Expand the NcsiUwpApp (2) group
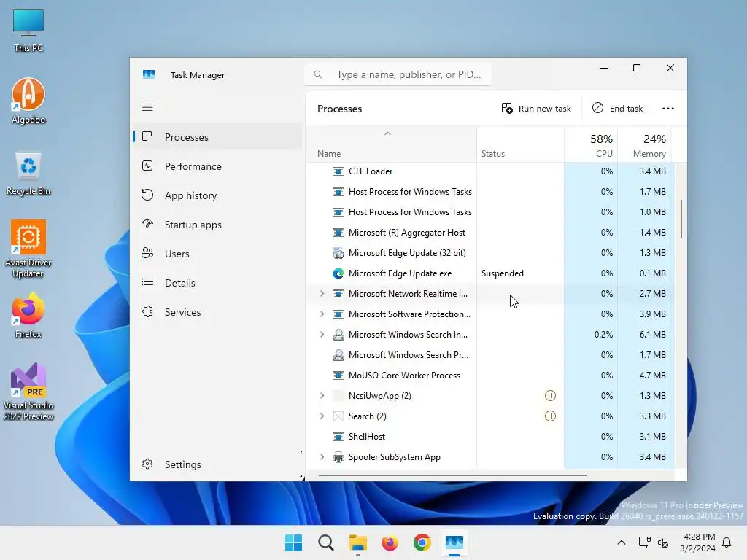This screenshot has height=560, width=747. pyautogui.click(x=322, y=396)
